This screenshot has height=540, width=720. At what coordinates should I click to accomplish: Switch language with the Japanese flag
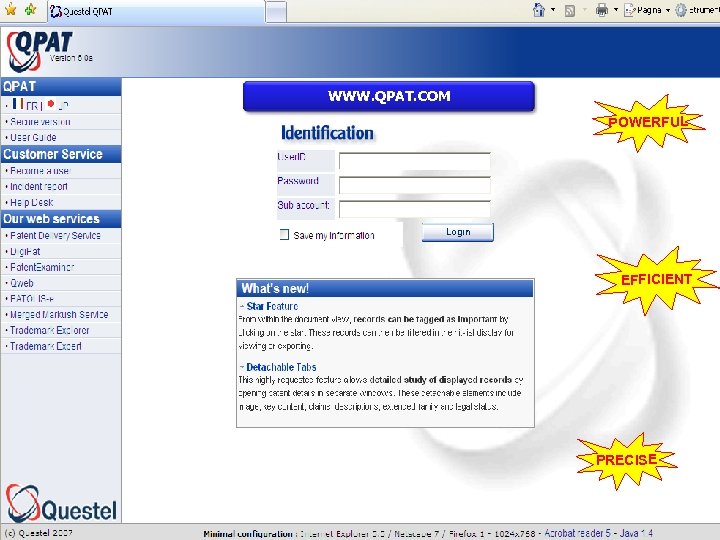(51, 104)
